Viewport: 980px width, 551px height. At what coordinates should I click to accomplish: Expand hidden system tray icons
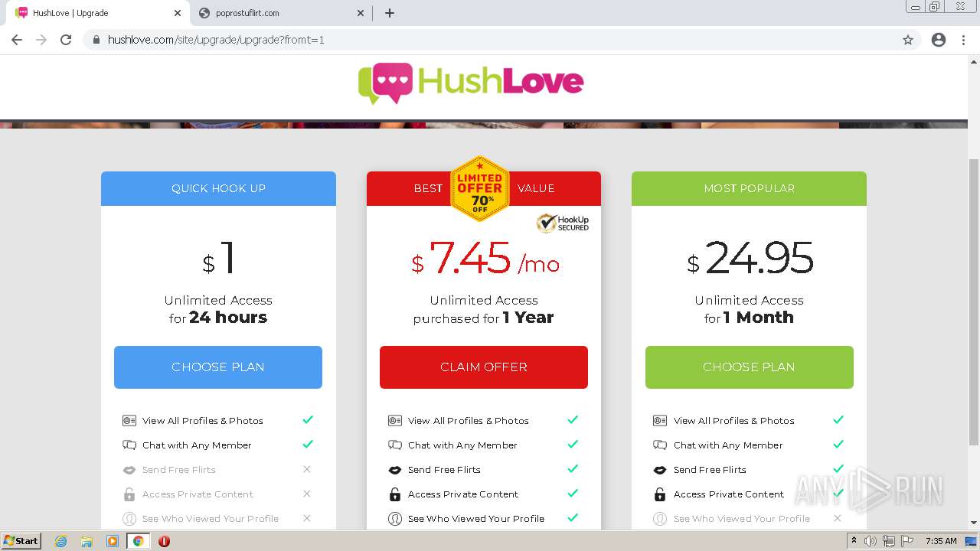854,541
